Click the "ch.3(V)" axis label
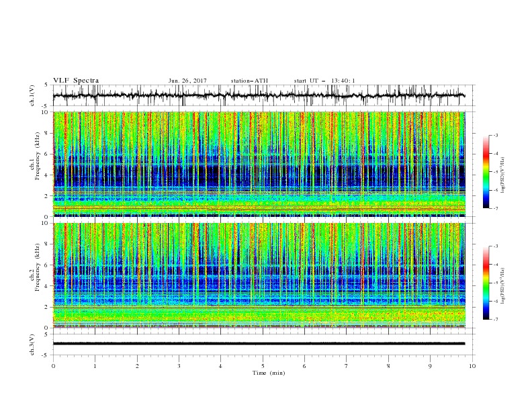Image resolution: width=532 pixels, height=411 pixels. pyautogui.click(x=32, y=345)
